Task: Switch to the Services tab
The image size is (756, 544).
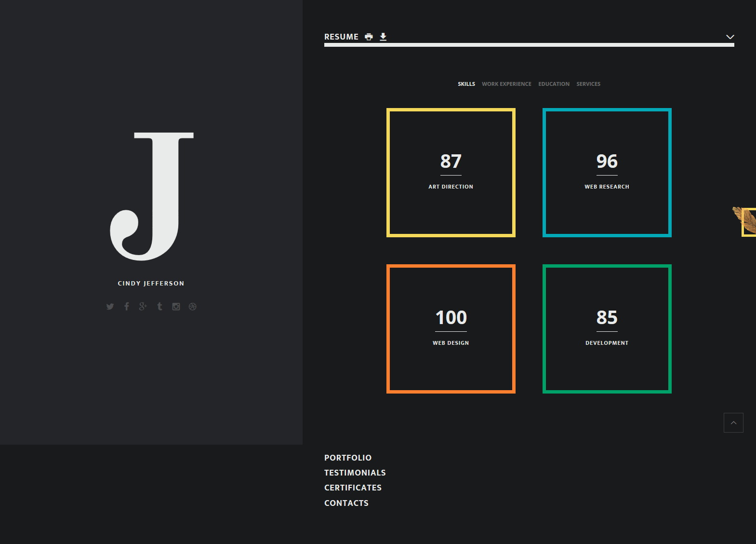Action: 588,84
